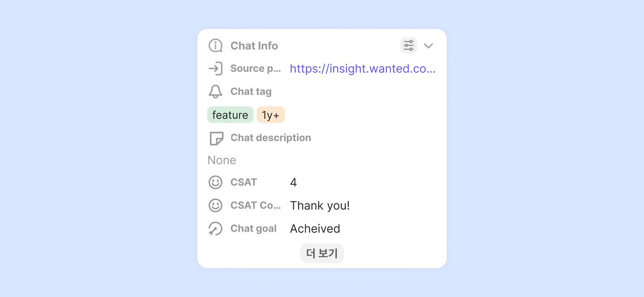Screen dimensions: 644x297
Task: Click the 더 보기 show more button
Action: (322, 253)
